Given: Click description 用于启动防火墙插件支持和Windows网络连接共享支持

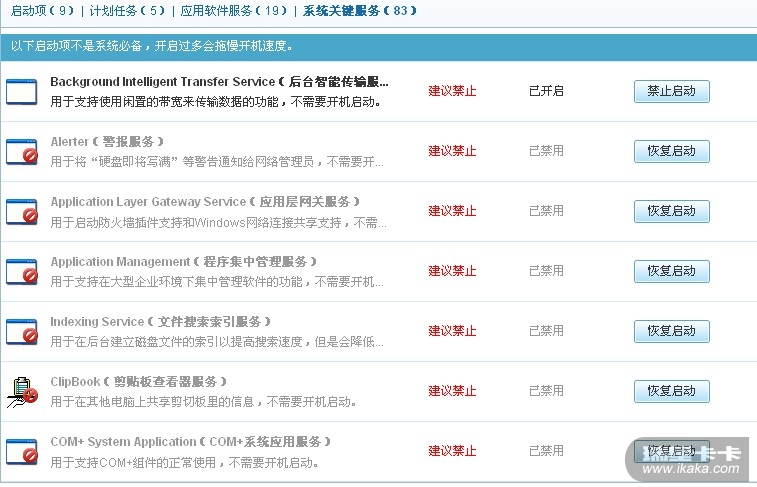Looking at the screenshot, I should click(218, 223).
